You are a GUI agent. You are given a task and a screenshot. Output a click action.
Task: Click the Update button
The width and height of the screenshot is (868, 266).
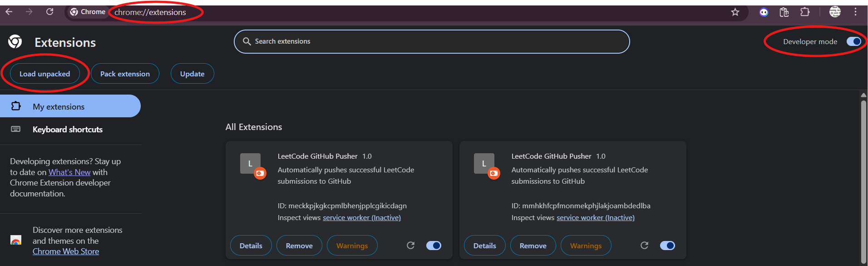click(x=192, y=74)
